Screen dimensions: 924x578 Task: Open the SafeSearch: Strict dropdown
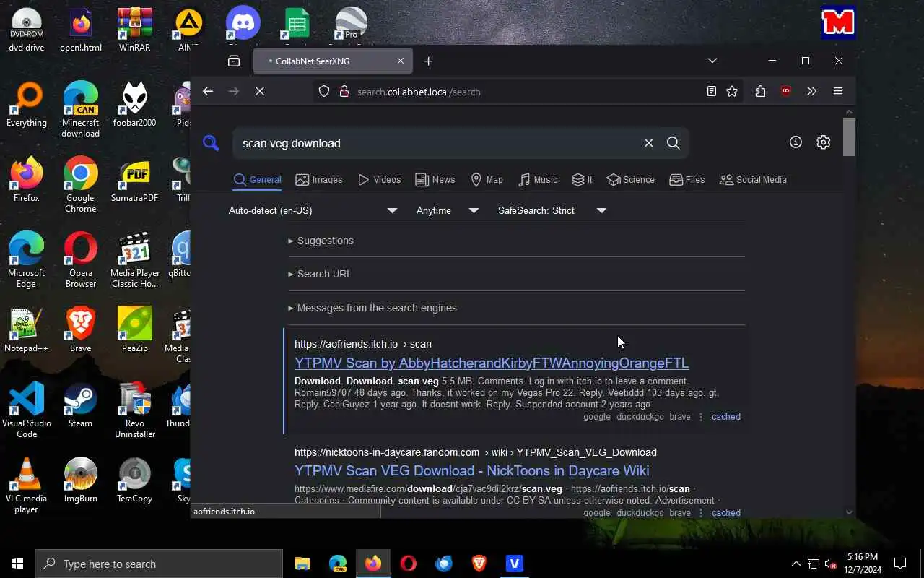click(x=552, y=210)
